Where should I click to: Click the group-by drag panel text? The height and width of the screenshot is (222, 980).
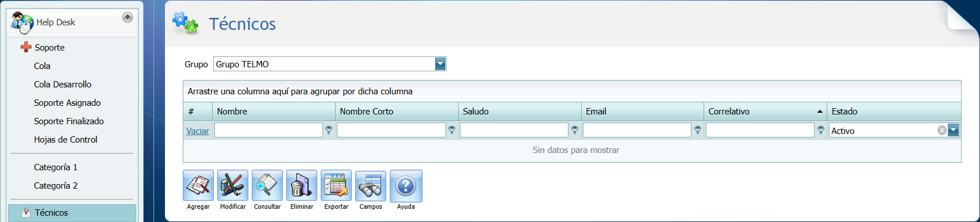coord(300,91)
